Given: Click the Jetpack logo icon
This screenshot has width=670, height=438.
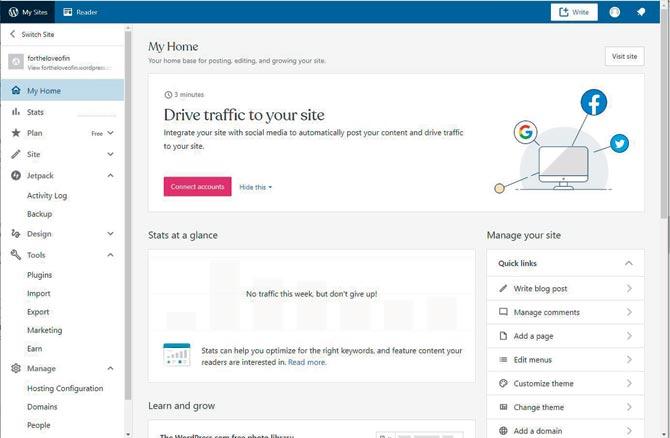Looking at the screenshot, I should (x=16, y=175).
